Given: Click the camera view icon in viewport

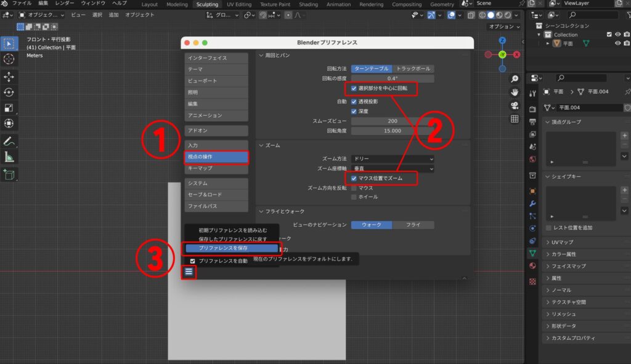Looking at the screenshot, I should (514, 105).
